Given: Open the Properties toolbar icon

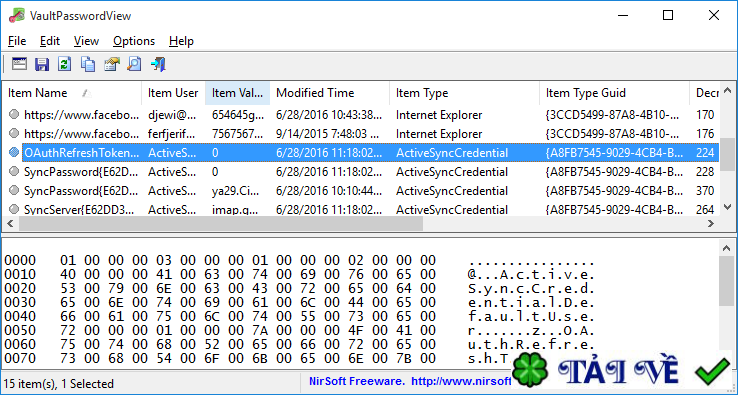Looking at the screenshot, I should (x=112, y=64).
